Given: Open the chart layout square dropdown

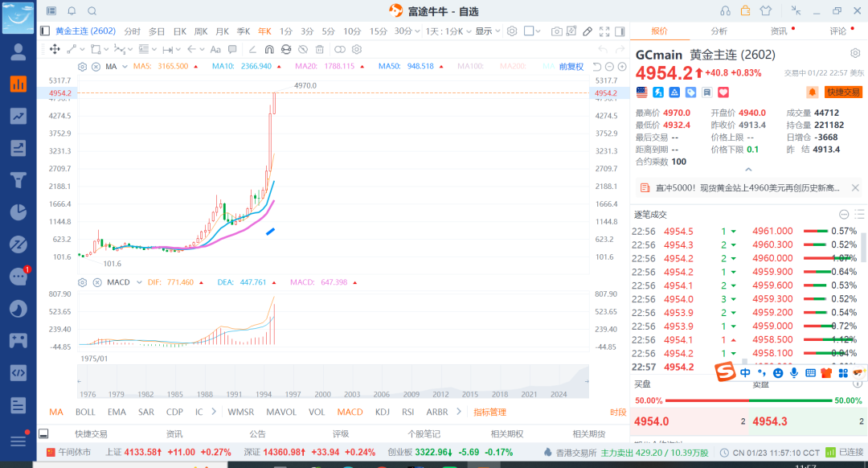Looking at the screenshot, I should click(533, 31).
